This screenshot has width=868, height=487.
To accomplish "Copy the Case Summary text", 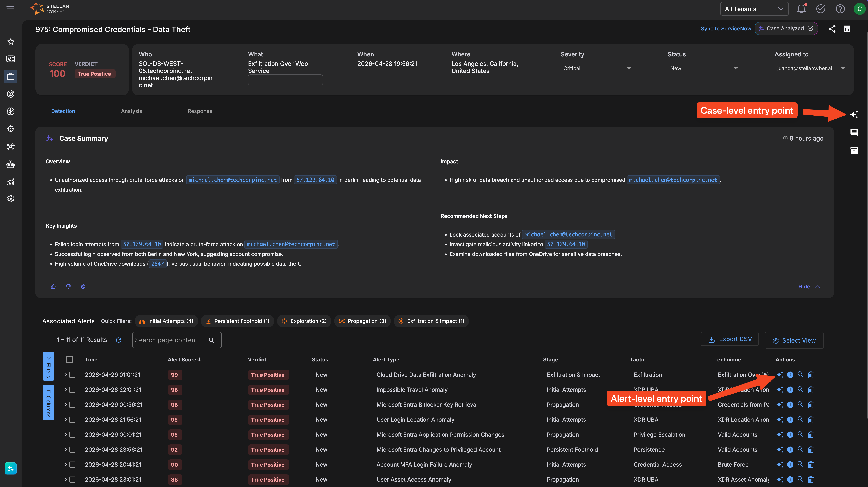I will click(83, 287).
